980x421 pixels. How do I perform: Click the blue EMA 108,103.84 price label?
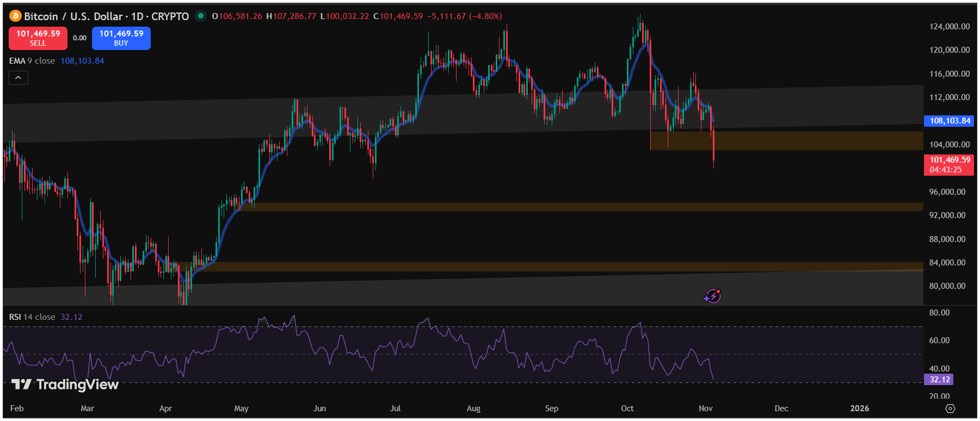(950, 121)
